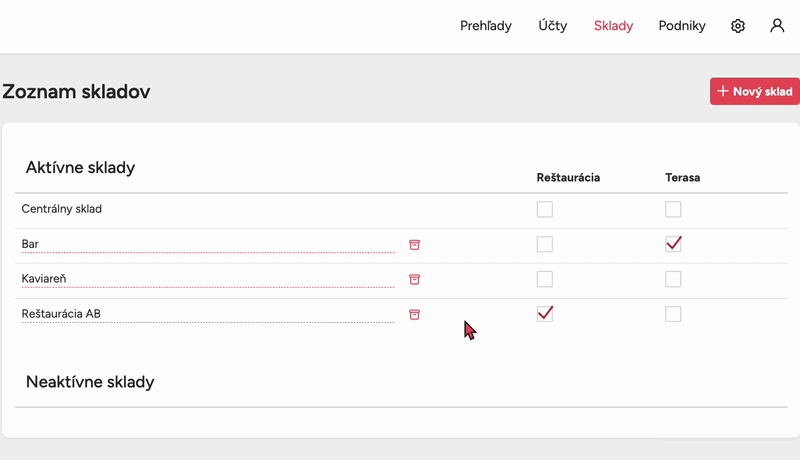The width and height of the screenshot is (800, 460).
Task: Open settings gear icon in navigation
Action: tap(738, 26)
